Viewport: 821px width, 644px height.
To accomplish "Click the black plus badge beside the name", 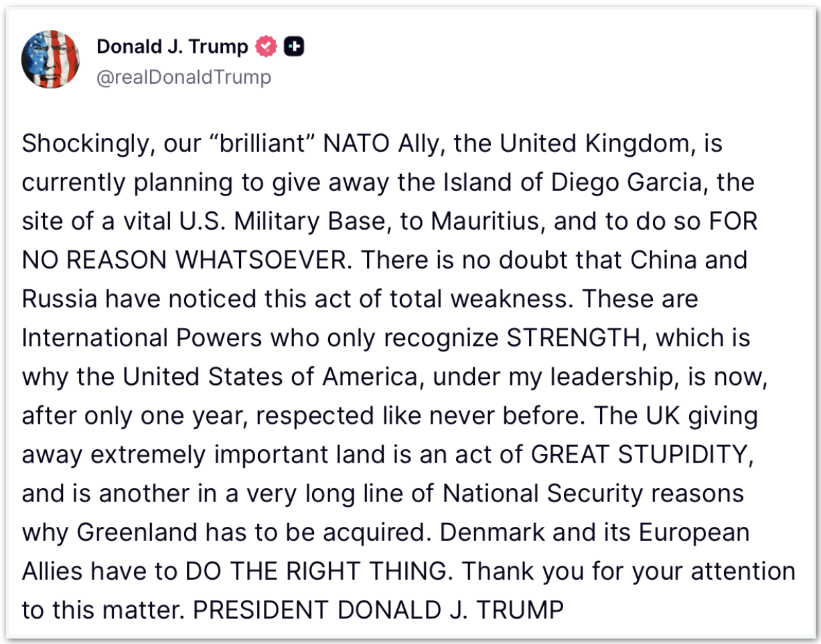I will 294,47.
